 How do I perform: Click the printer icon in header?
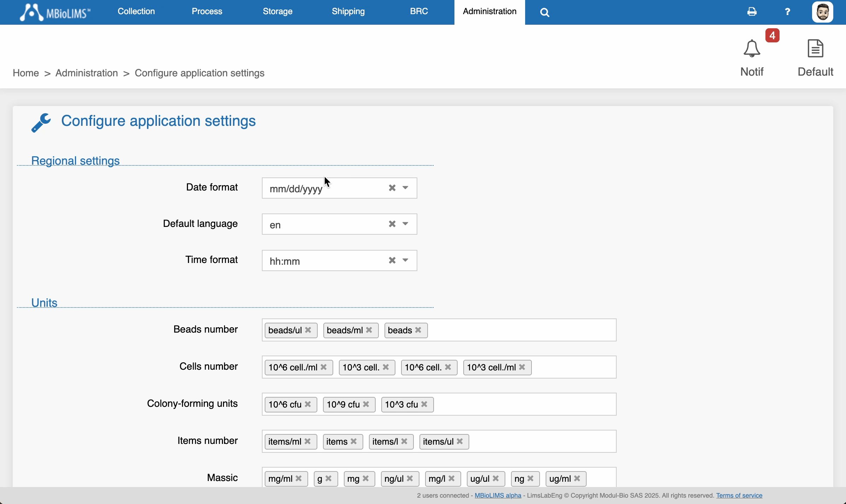[x=752, y=12]
